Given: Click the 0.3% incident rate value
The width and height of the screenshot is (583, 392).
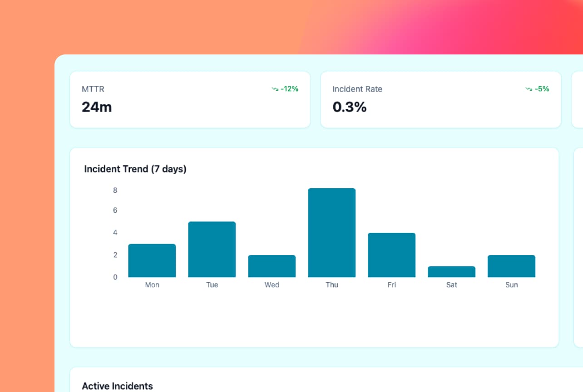Looking at the screenshot, I should click(x=349, y=107).
